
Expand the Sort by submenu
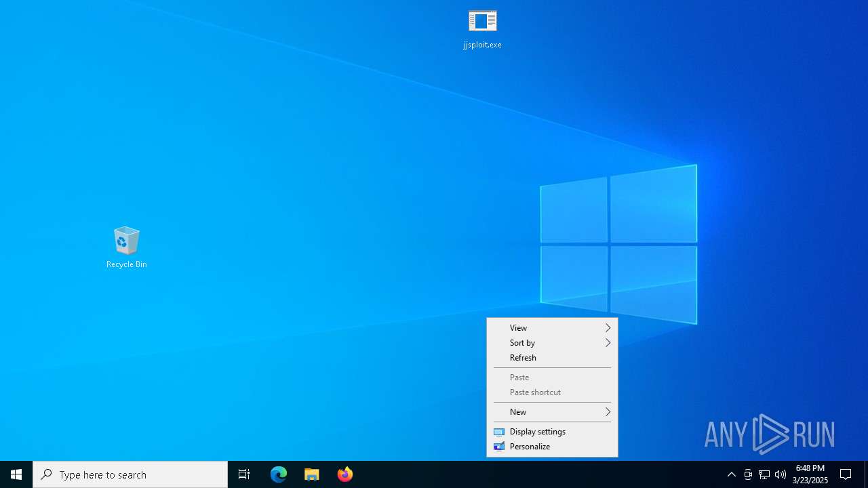click(552, 343)
